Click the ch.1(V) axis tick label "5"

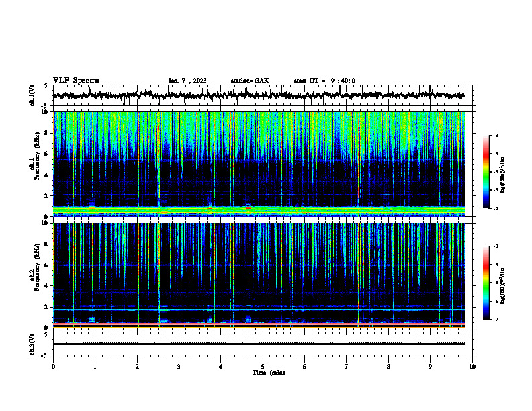click(46, 86)
